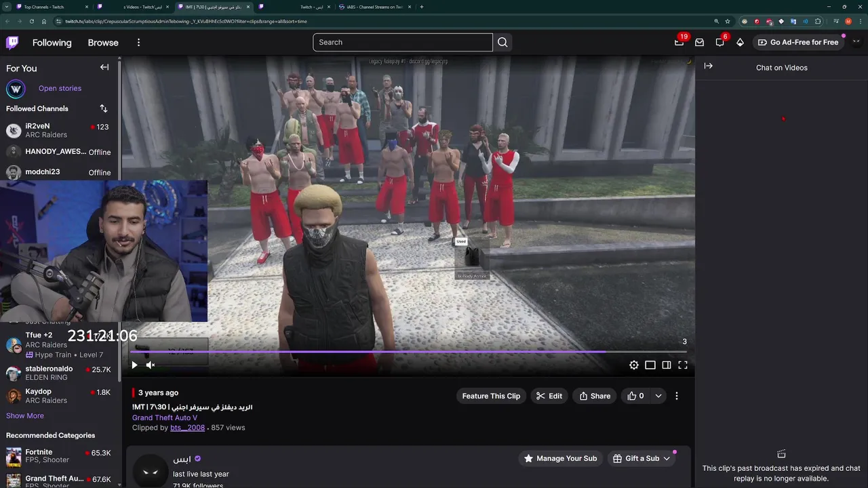
Task: Go back in browser history
Action: coord(7,21)
